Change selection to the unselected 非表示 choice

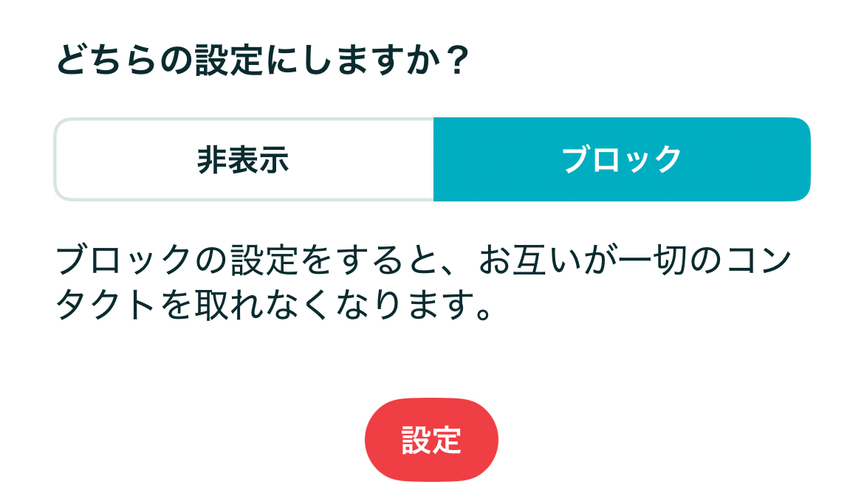point(244,159)
